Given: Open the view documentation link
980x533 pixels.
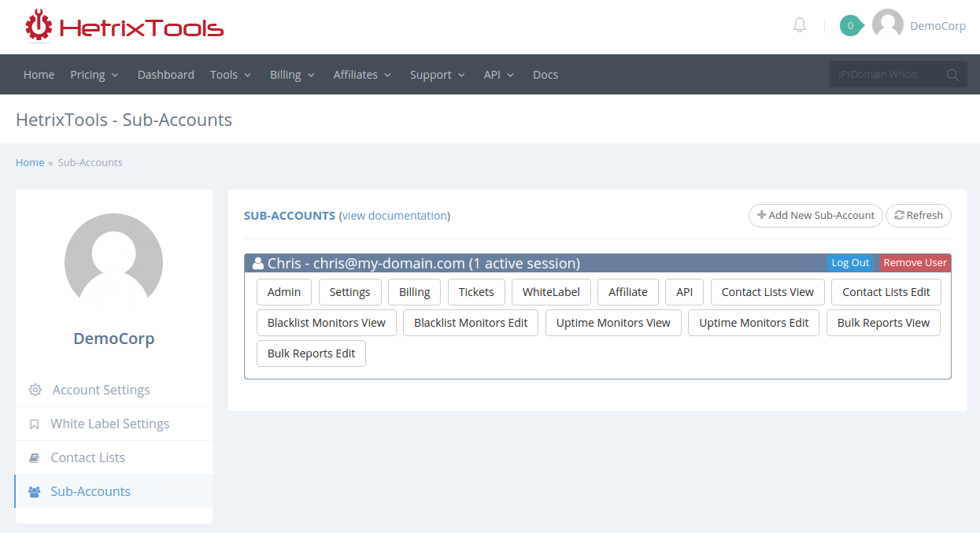Looking at the screenshot, I should point(394,216).
